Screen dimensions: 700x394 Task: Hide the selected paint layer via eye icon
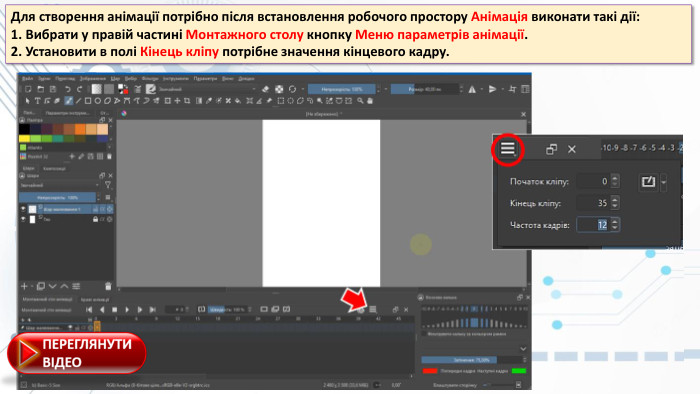pyautogui.click(x=23, y=209)
